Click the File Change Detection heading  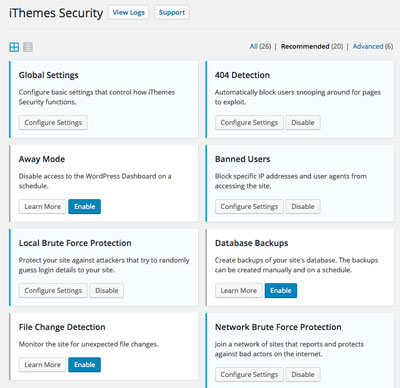point(62,327)
